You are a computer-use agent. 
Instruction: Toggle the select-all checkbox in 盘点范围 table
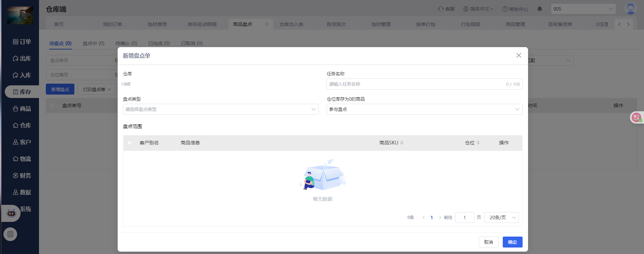point(130,143)
